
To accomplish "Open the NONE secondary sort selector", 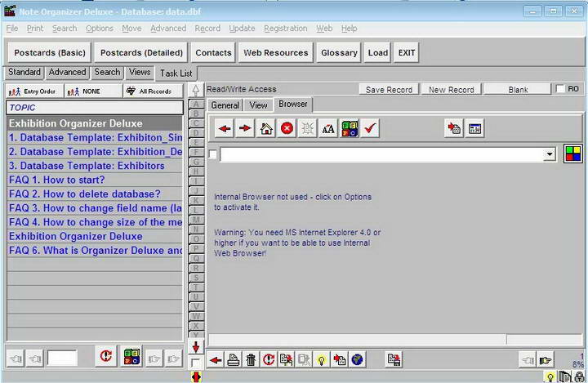I will point(93,91).
